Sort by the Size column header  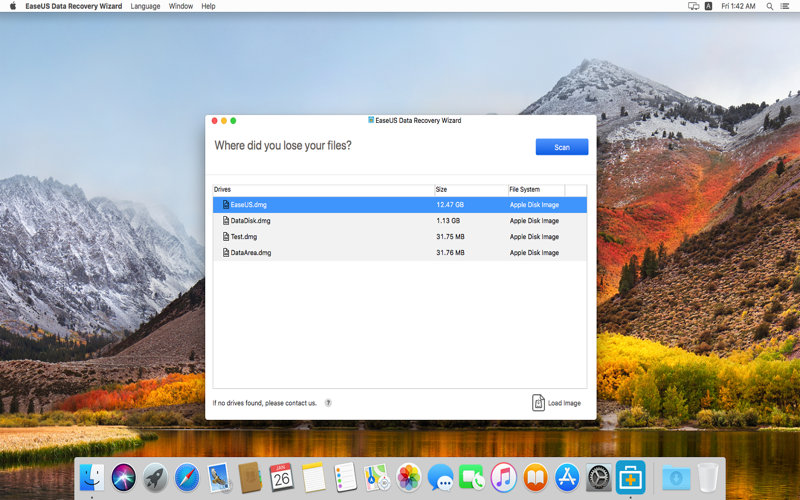(471, 189)
